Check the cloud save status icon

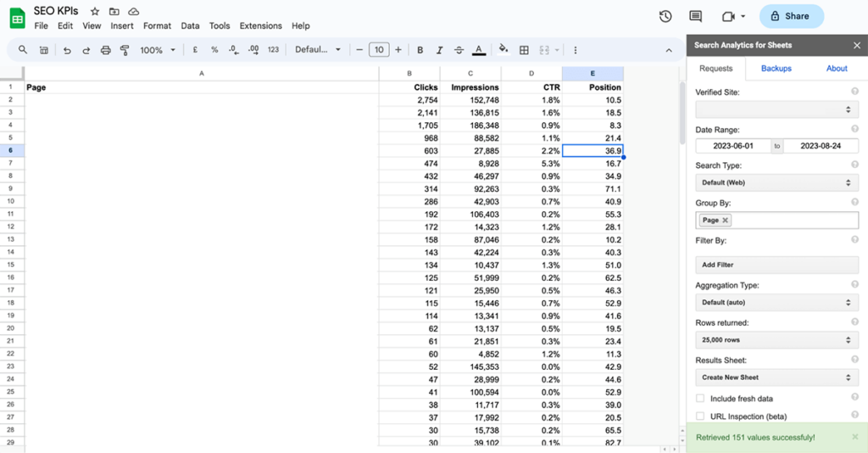point(133,11)
